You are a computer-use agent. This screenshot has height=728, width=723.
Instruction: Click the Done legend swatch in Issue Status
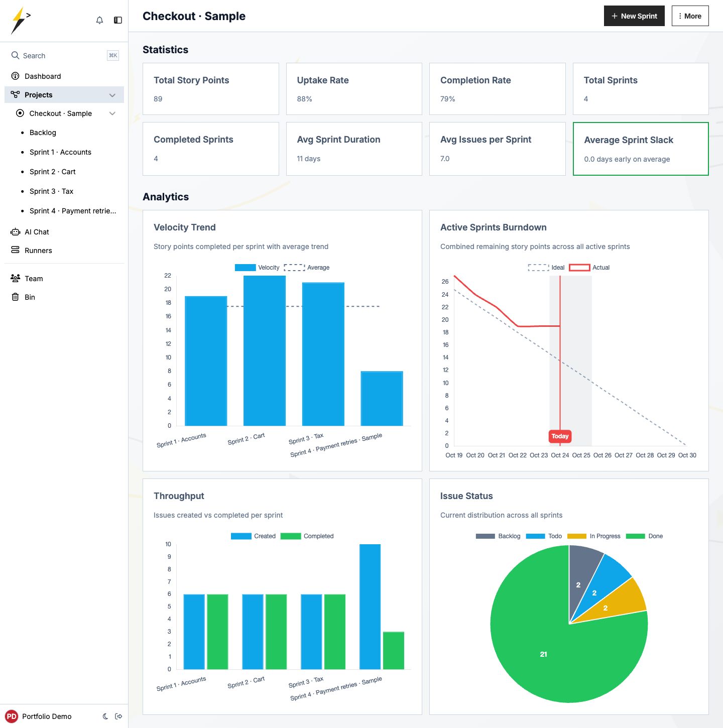pos(636,536)
